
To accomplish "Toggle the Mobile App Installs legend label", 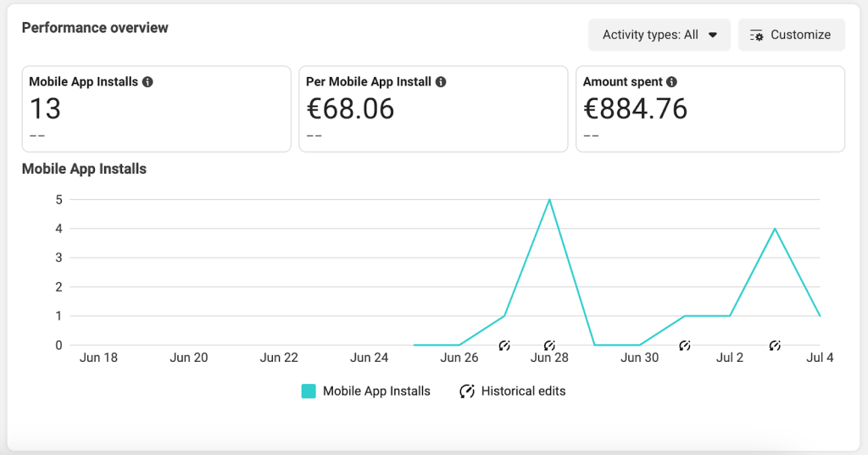I will [376, 391].
